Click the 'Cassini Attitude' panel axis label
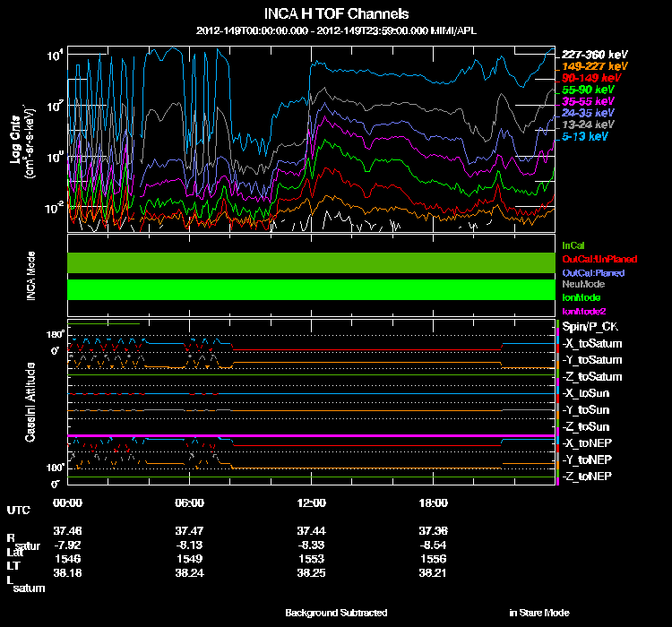Viewport: 672px width, 627px height. click(x=30, y=402)
